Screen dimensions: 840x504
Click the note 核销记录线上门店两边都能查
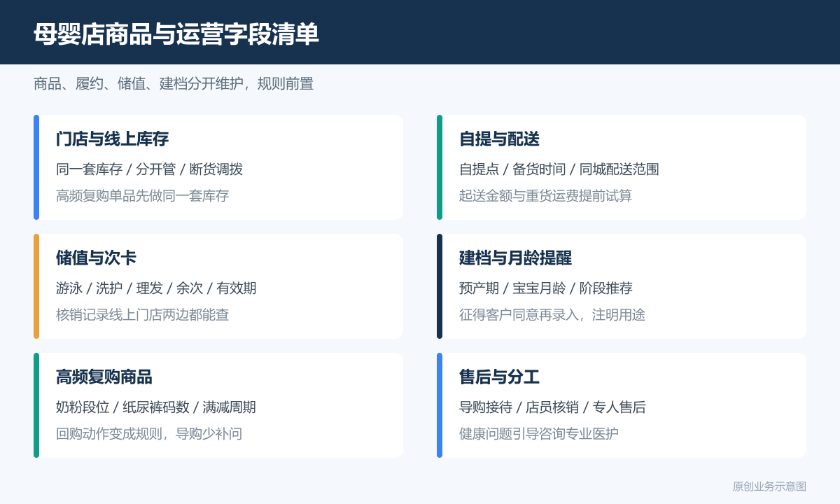142,315
